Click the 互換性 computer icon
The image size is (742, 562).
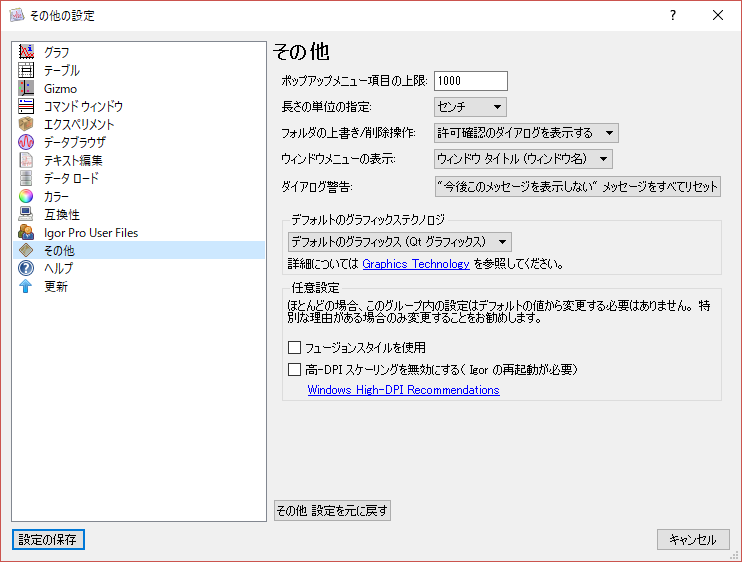26,214
